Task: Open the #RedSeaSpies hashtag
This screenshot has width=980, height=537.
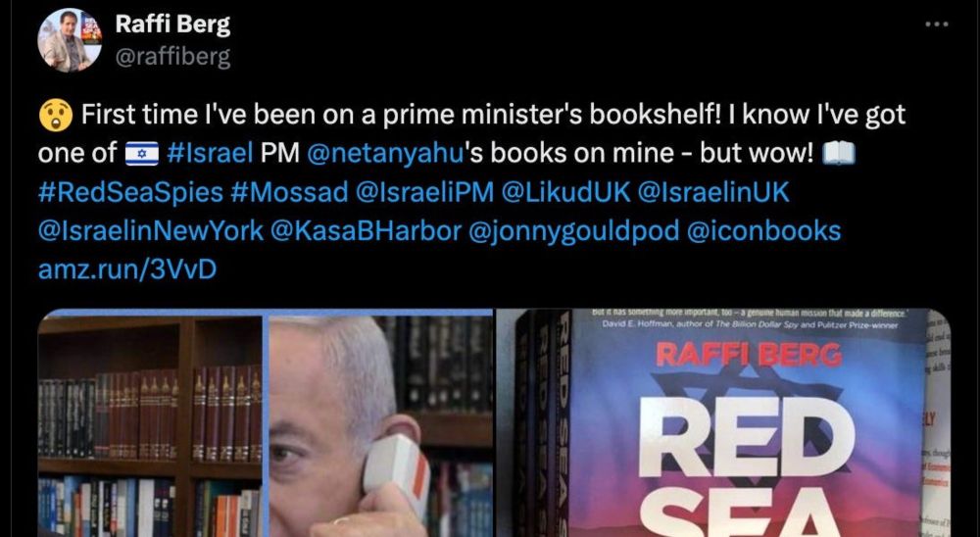Action: click(x=130, y=192)
